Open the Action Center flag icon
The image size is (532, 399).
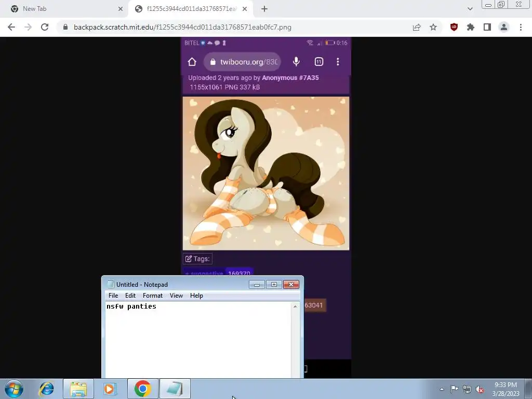click(x=454, y=389)
